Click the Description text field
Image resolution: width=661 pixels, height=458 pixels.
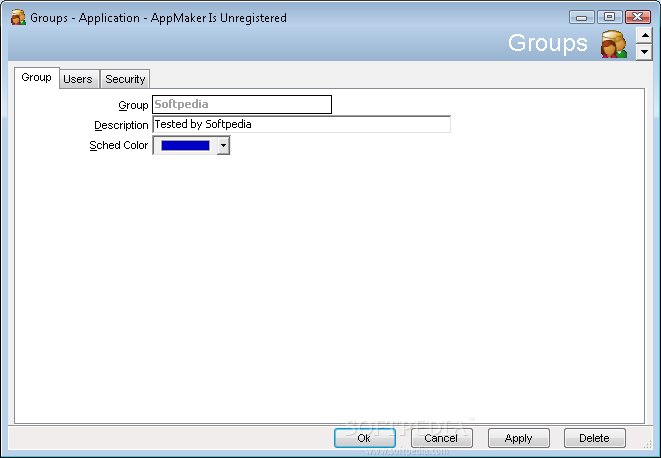[301, 124]
